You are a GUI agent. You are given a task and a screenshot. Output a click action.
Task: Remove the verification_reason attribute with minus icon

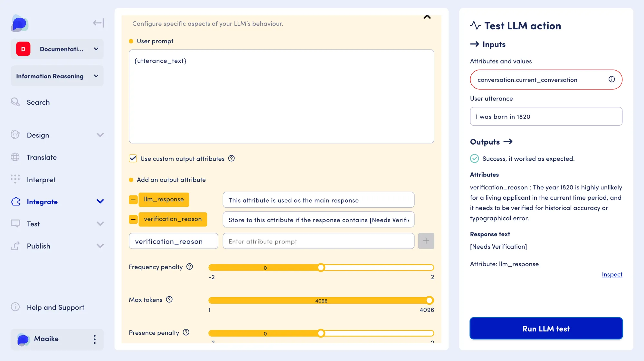coord(133,219)
